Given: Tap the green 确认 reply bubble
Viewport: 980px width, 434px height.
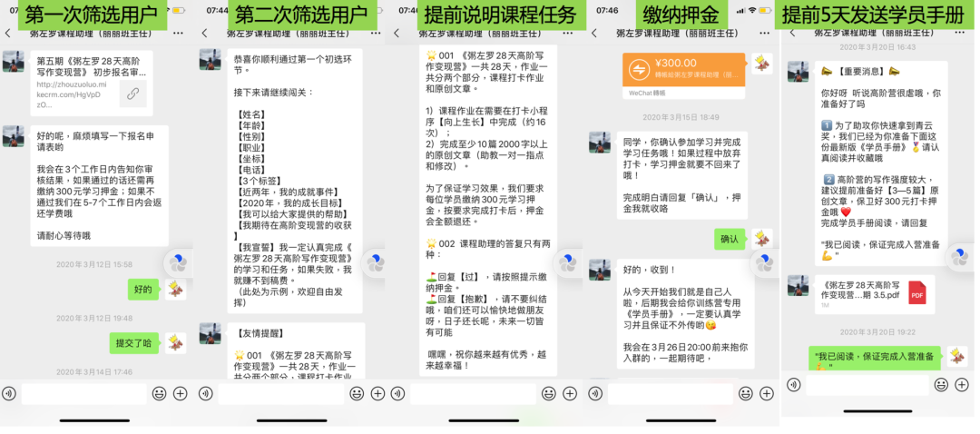Looking at the screenshot, I should pos(729,239).
